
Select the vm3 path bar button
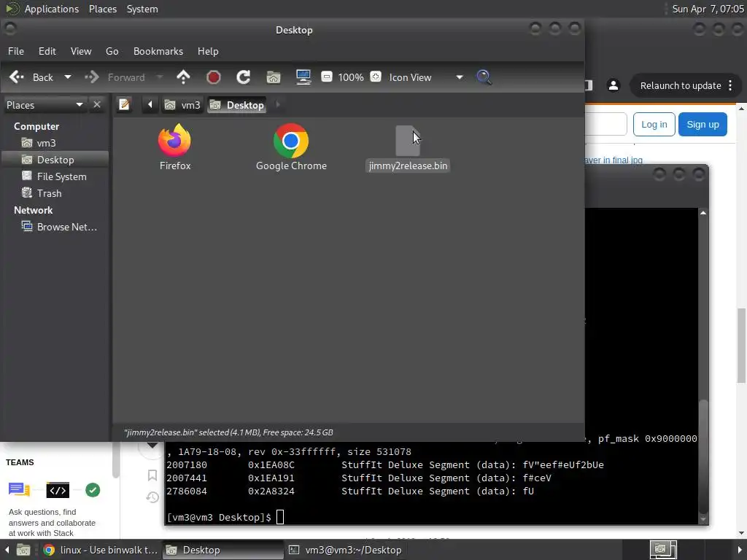point(182,105)
